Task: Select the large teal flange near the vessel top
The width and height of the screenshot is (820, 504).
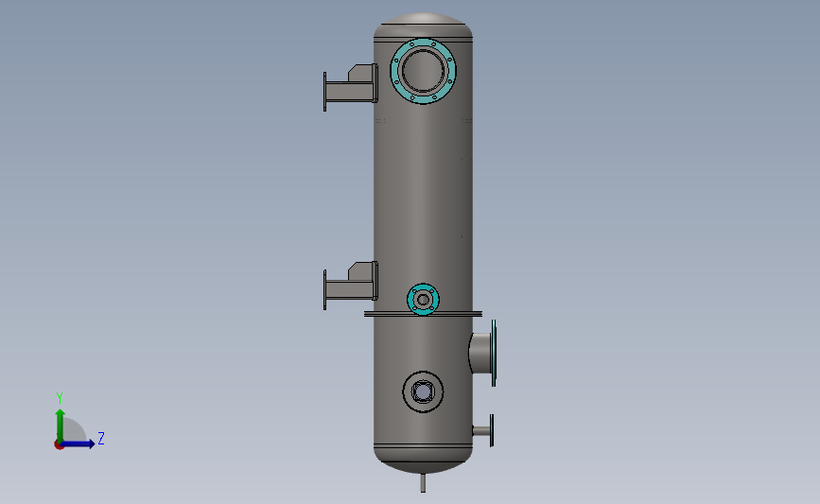Action: 423,71
